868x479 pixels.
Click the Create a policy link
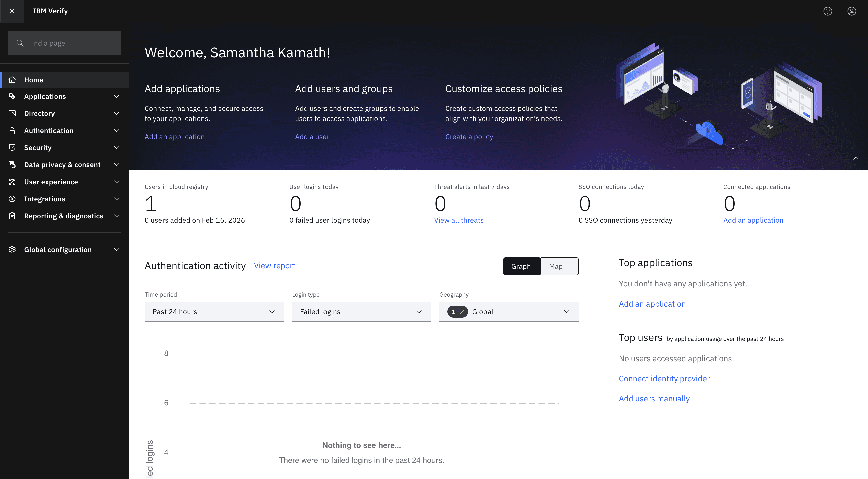[x=469, y=137]
